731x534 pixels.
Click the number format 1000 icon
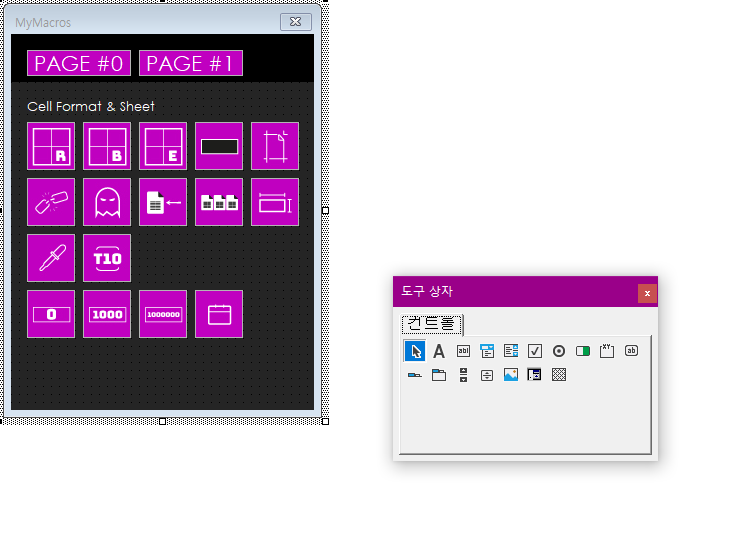click(107, 314)
